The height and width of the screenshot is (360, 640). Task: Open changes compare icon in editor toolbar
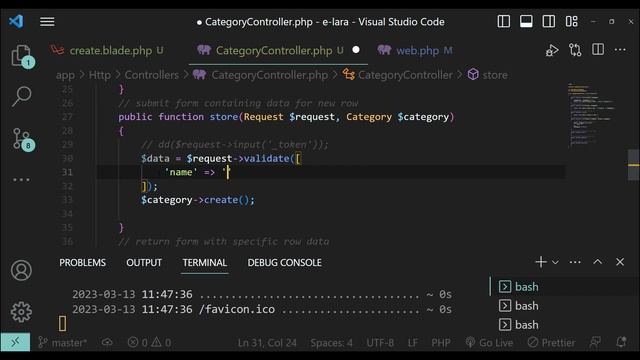[575, 50]
